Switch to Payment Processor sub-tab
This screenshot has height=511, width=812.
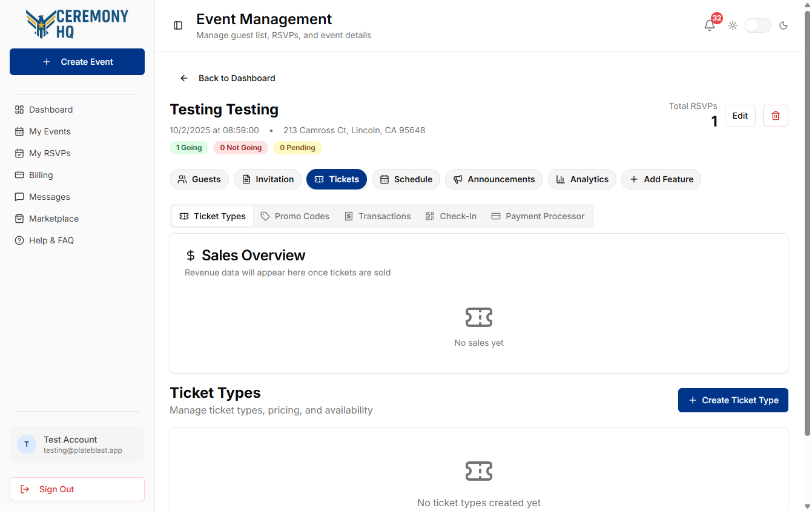[538, 216]
